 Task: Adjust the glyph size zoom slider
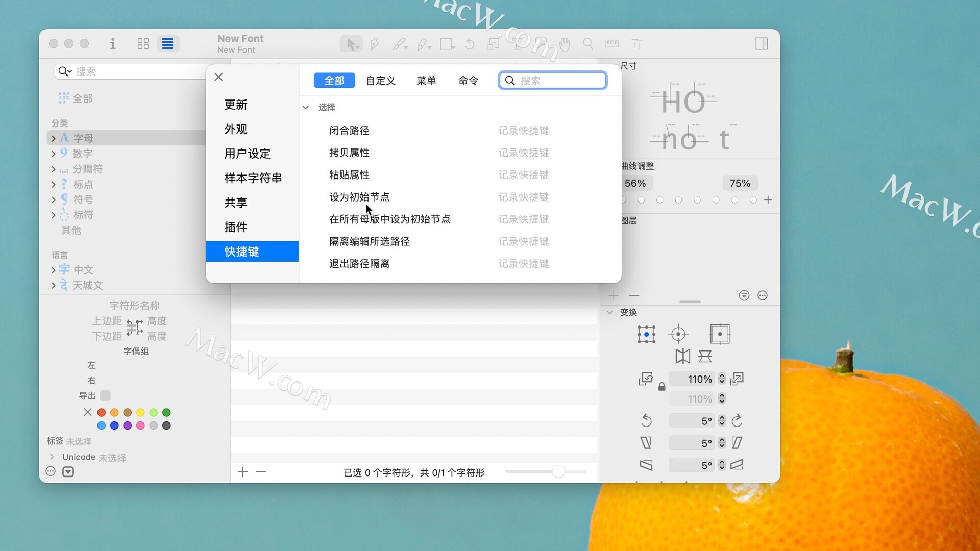point(558,471)
